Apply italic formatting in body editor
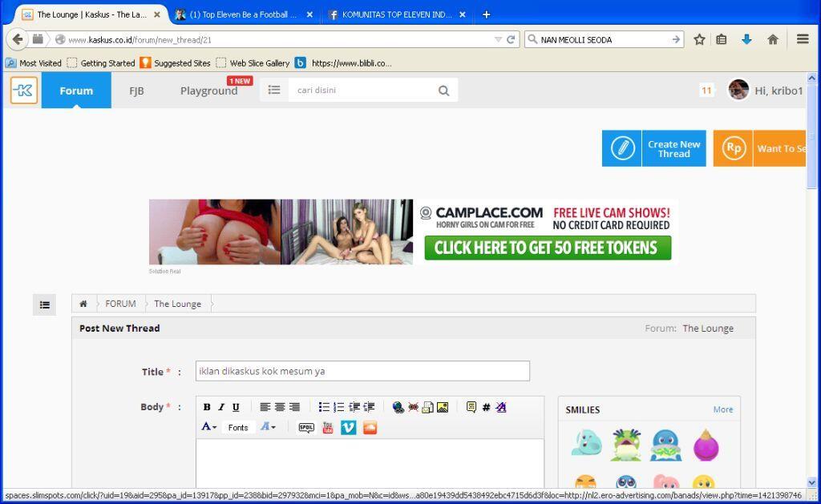 pyautogui.click(x=221, y=407)
